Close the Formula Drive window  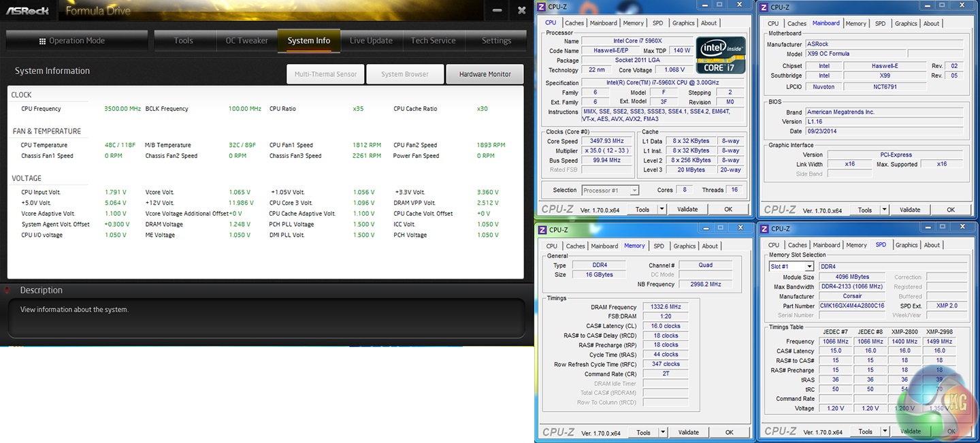coord(521,10)
